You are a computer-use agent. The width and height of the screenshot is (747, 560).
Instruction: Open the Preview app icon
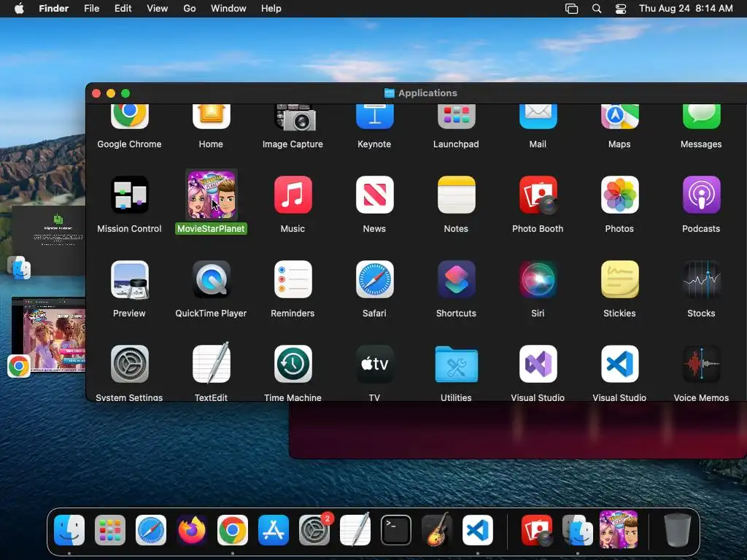tap(129, 279)
